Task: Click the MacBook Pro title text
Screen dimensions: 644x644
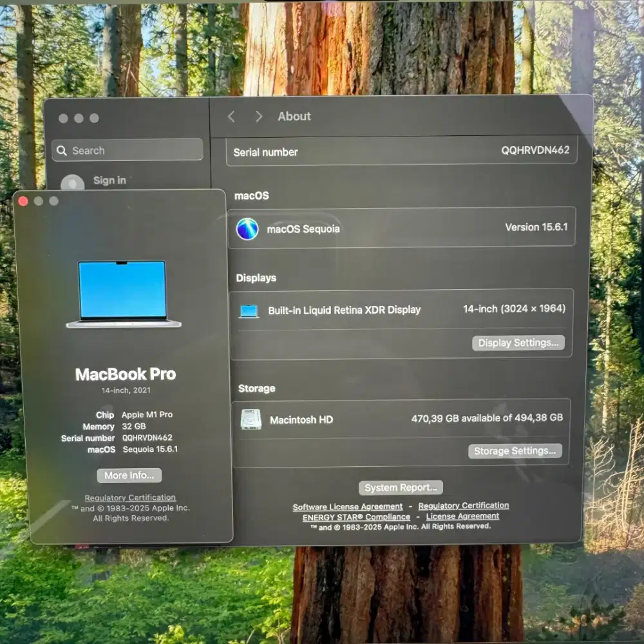Action: pyautogui.click(x=126, y=374)
